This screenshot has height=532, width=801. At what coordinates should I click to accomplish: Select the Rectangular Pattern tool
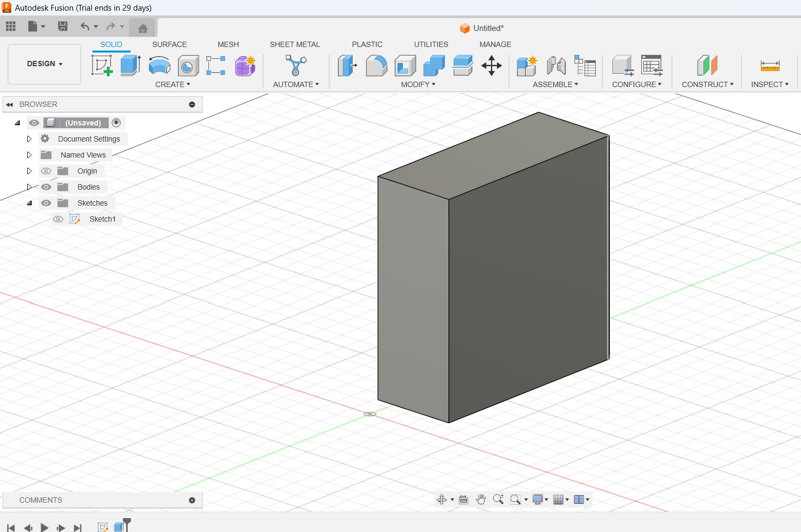(216, 66)
